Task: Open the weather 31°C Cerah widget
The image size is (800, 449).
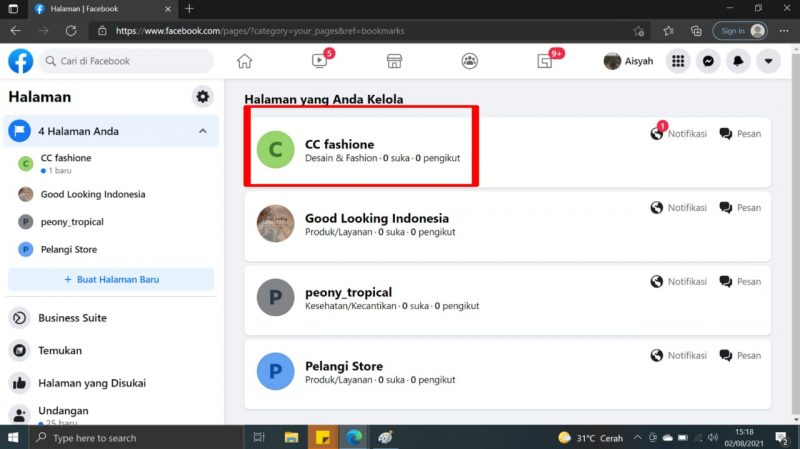Action: pos(590,438)
